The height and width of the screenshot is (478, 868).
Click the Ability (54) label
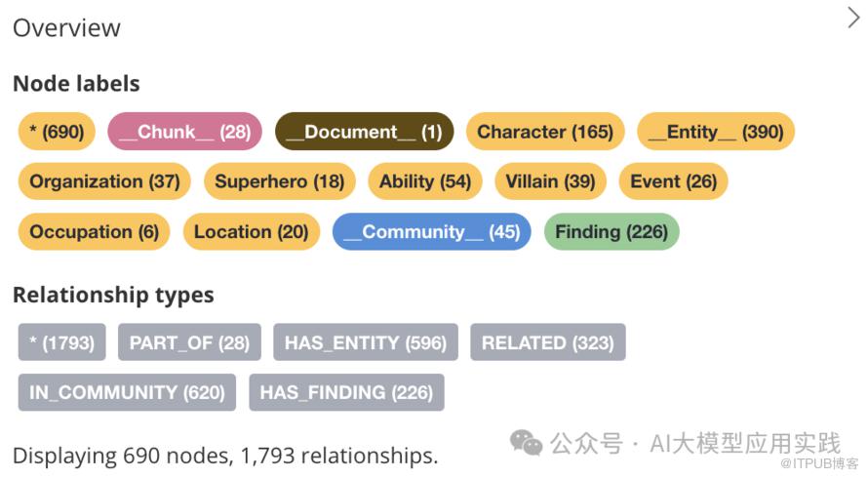point(425,181)
